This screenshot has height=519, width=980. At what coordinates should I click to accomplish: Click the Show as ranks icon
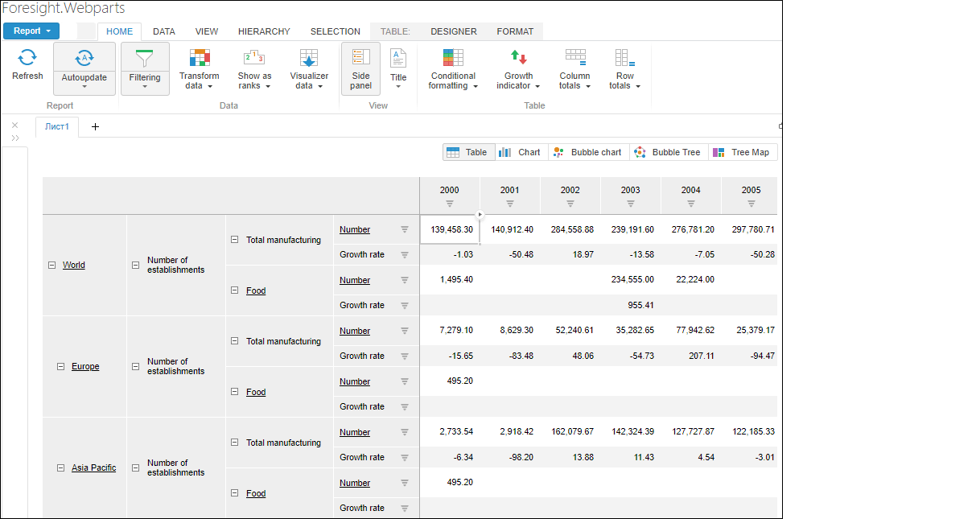coord(254,58)
